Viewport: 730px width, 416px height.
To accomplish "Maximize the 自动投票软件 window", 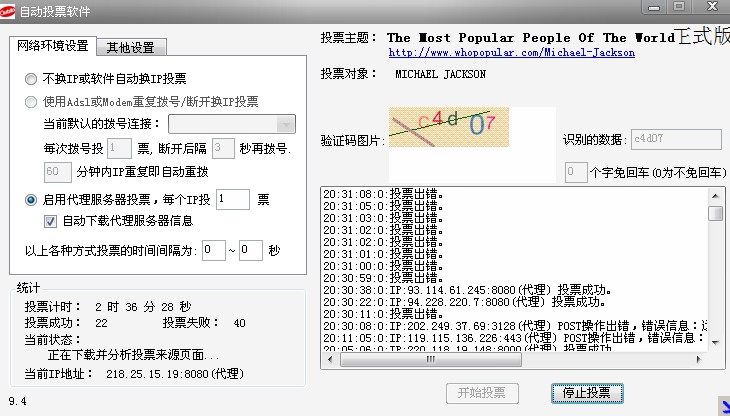I will pos(679,7).
